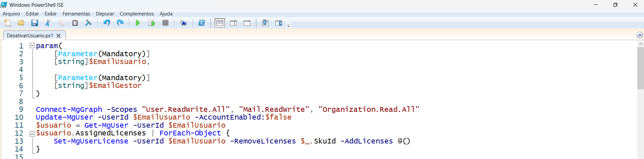Viewport: 644px width, 159px height.
Task: Cut selection with the scissors icon
Action: coord(48,23)
